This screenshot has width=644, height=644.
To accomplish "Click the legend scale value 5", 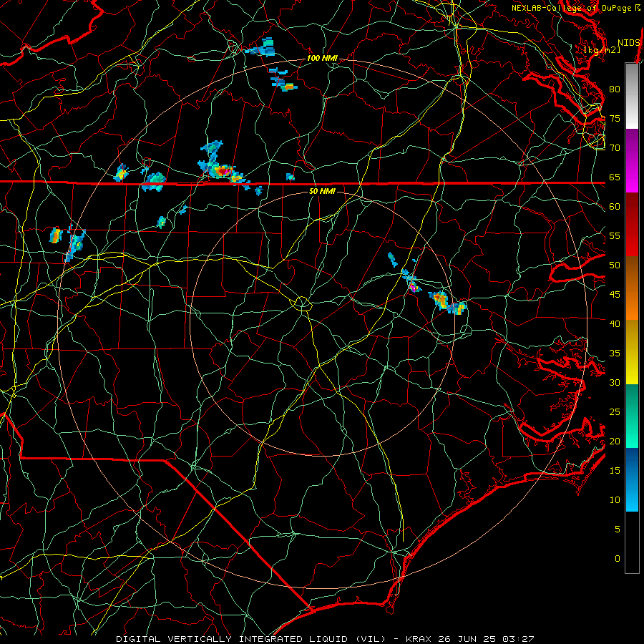I will (618, 530).
